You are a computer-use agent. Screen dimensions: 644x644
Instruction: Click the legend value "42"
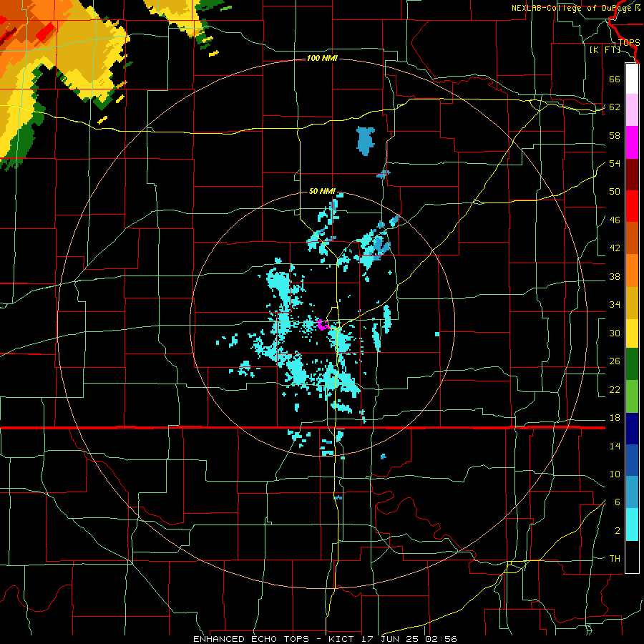tap(615, 248)
